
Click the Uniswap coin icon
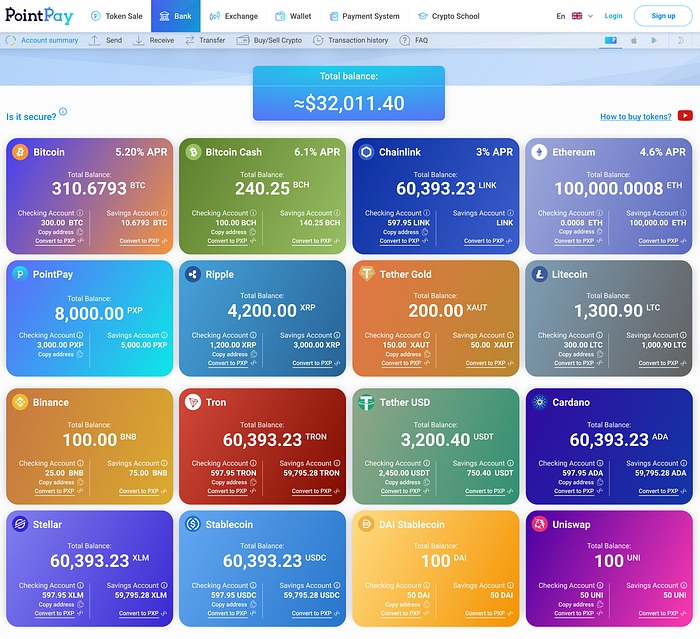(x=539, y=524)
